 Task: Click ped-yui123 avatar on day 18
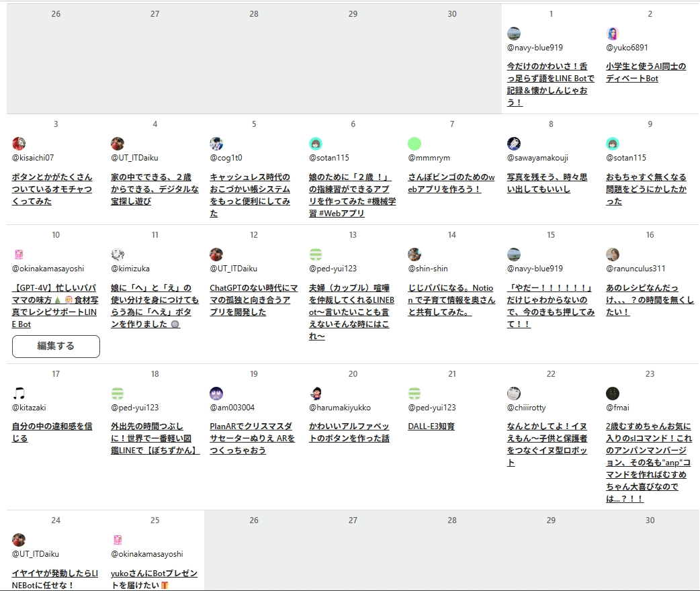(118, 394)
